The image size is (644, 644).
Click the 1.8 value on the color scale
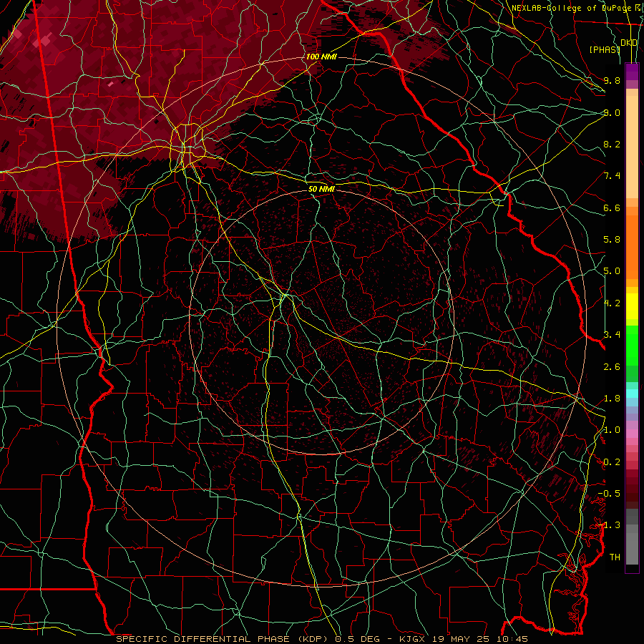[612, 399]
